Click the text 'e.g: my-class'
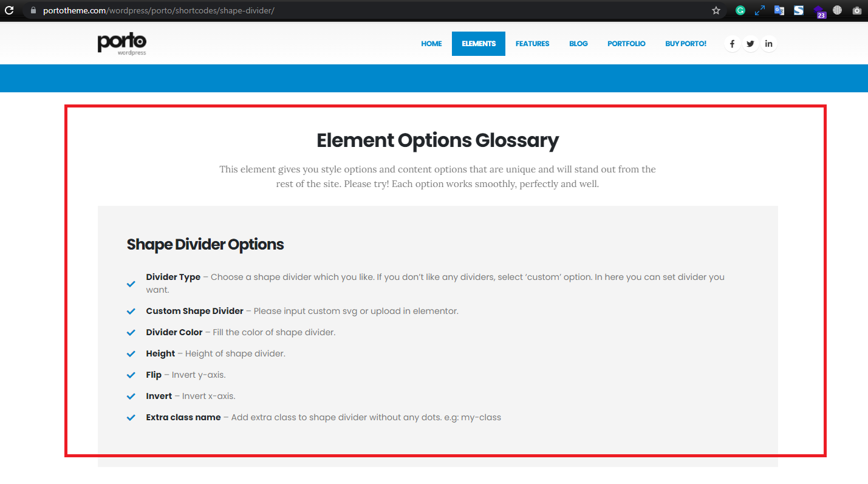The image size is (868, 484). [473, 417]
